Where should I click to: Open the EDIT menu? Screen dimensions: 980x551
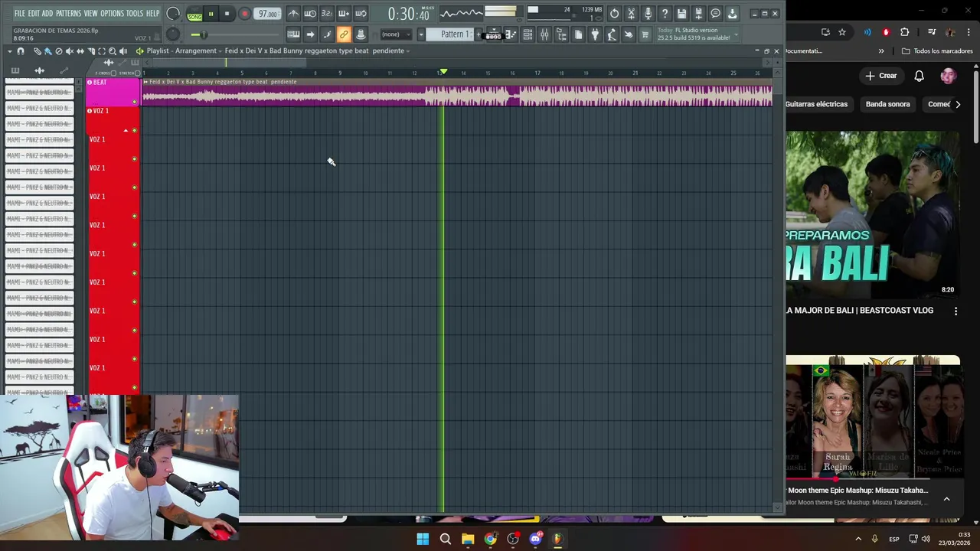pyautogui.click(x=34, y=14)
